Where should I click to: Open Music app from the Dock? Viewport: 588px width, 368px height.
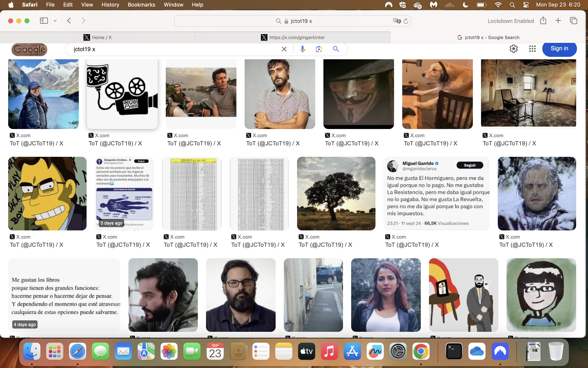coord(330,351)
